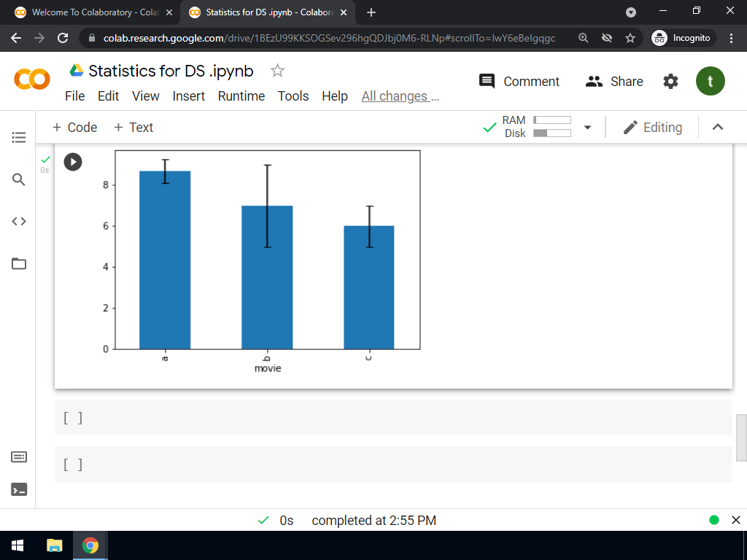Click the notebook vertical scrollbar
This screenshot has width=747, height=560.
[x=741, y=437]
